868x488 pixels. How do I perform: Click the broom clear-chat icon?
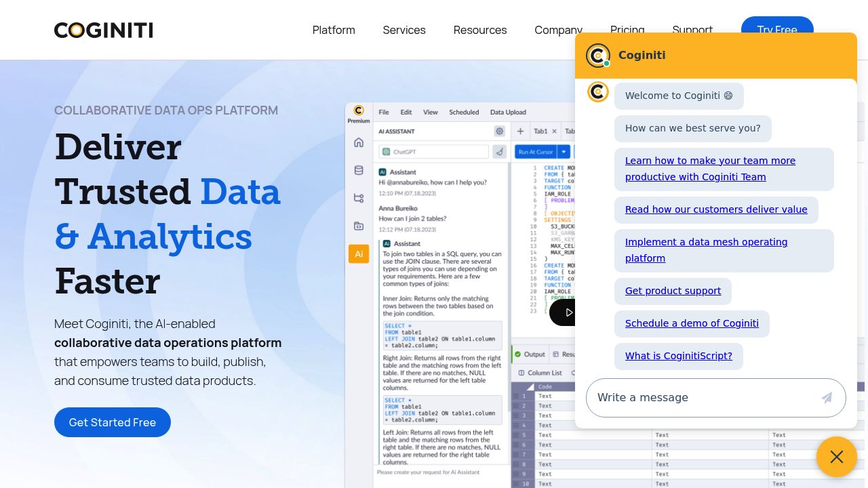pos(500,152)
